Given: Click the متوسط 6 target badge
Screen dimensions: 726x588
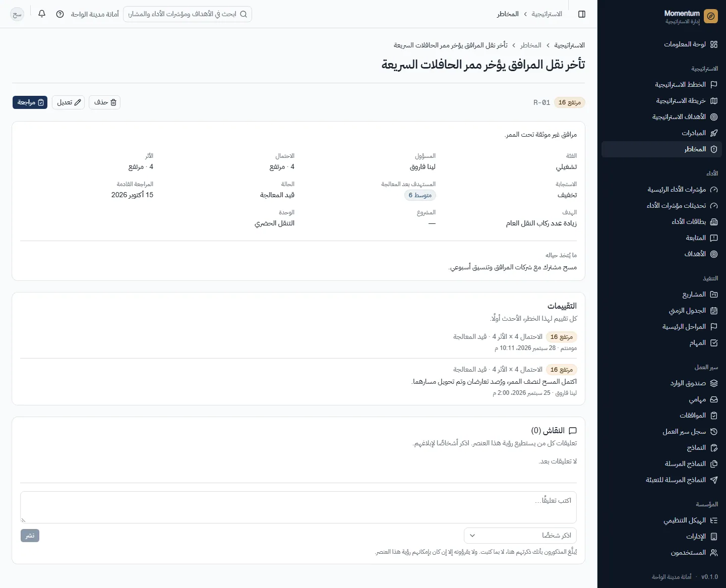Looking at the screenshot, I should 420,195.
